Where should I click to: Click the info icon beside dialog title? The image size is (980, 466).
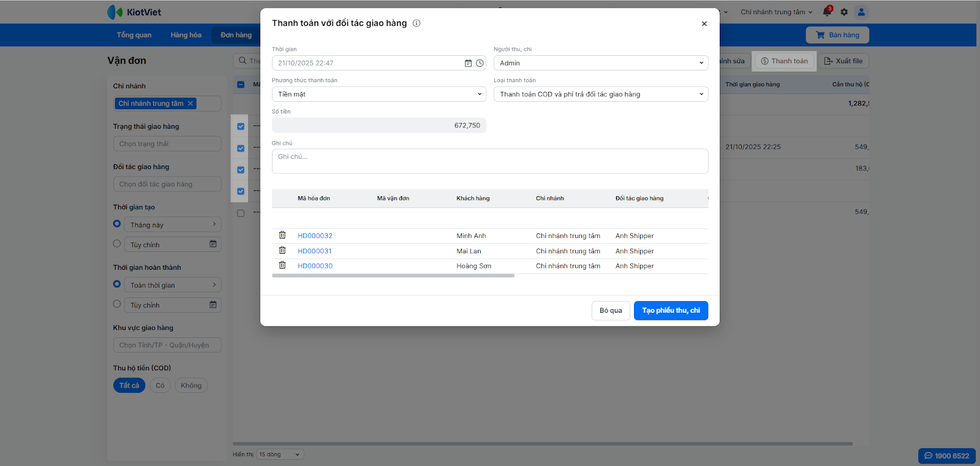(417, 23)
